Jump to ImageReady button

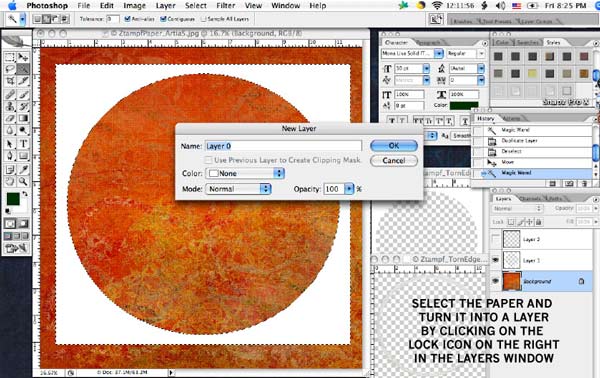click(x=16, y=249)
